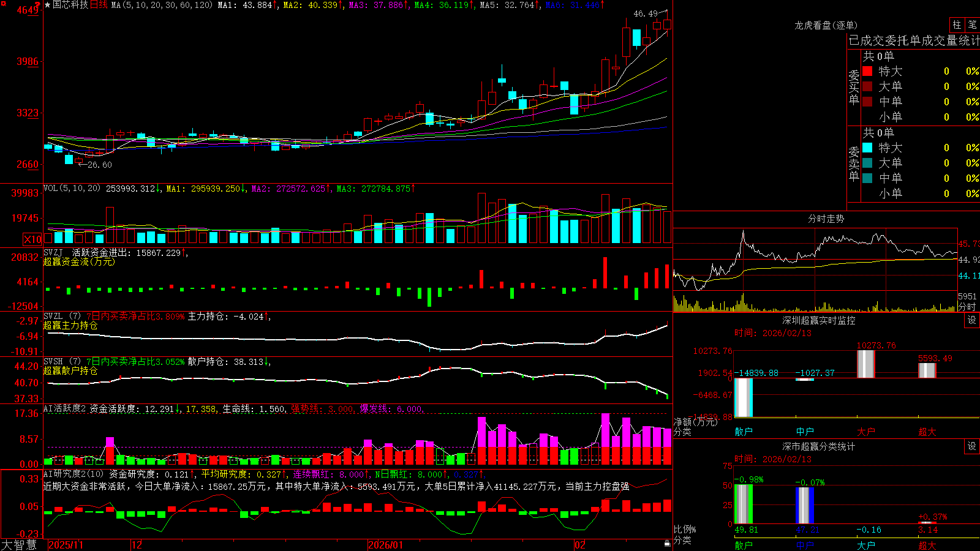
Task: Click the 超赢资金流(万元) label
Action: click(79, 261)
